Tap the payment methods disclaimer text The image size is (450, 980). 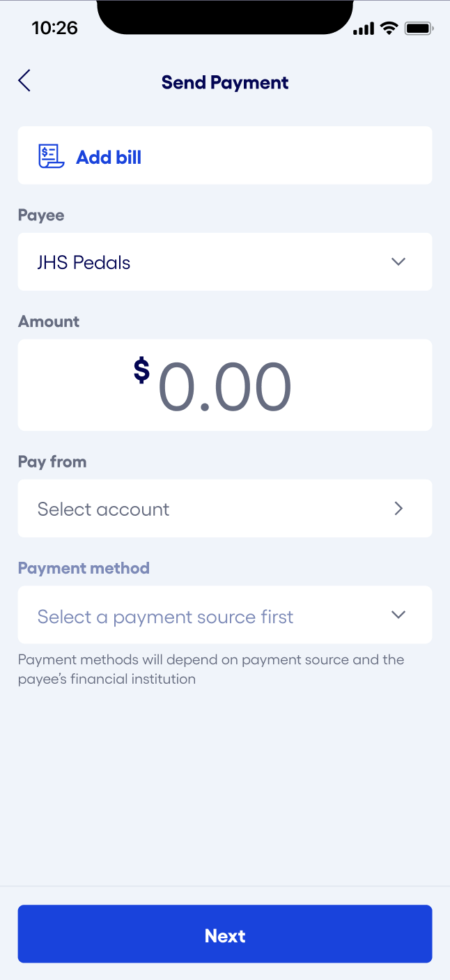click(211, 669)
